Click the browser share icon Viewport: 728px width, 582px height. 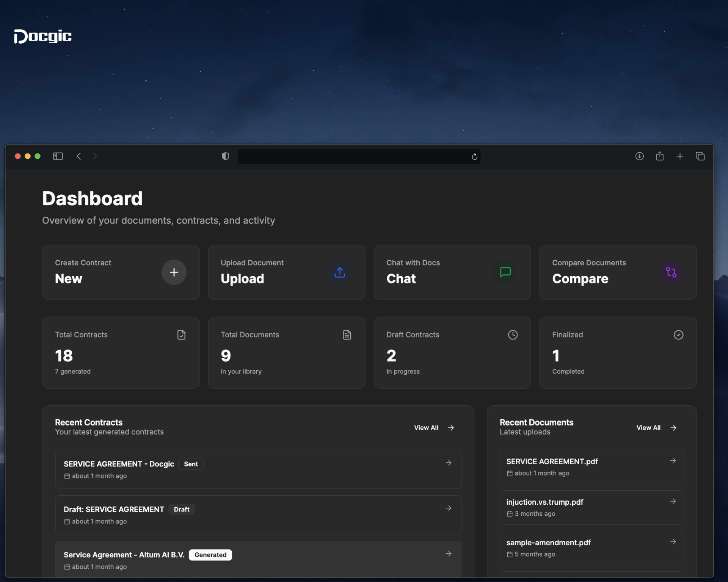click(660, 156)
